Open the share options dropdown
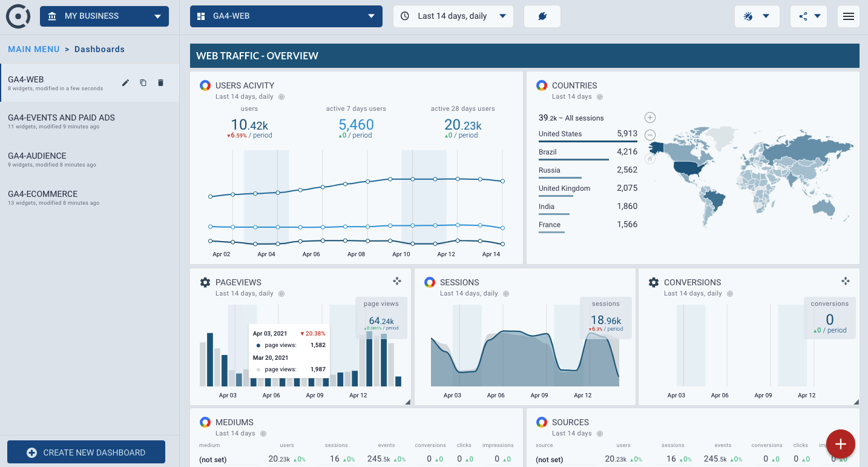The image size is (868, 467). [809, 16]
